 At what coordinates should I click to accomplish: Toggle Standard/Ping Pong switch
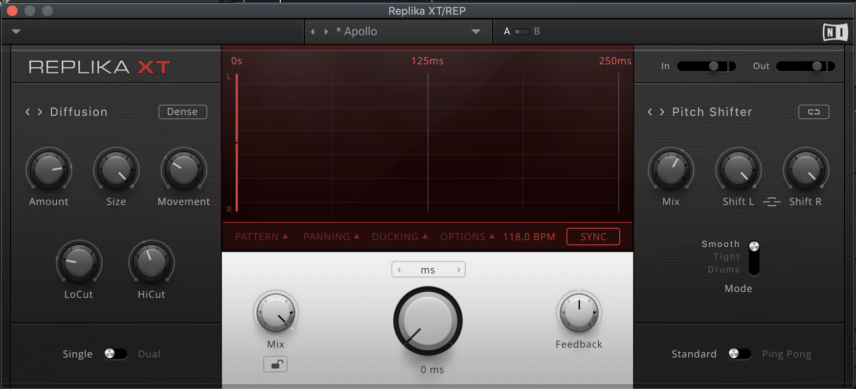739,354
